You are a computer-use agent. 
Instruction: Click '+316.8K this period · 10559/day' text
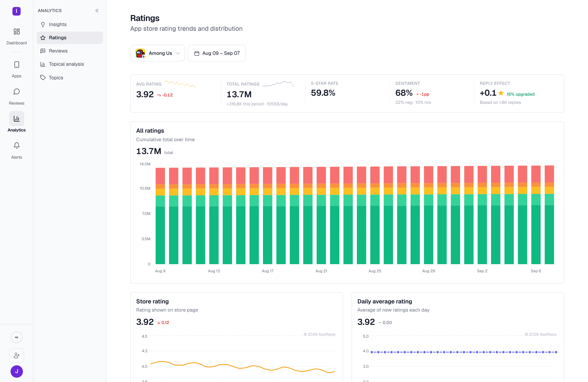coord(257,104)
